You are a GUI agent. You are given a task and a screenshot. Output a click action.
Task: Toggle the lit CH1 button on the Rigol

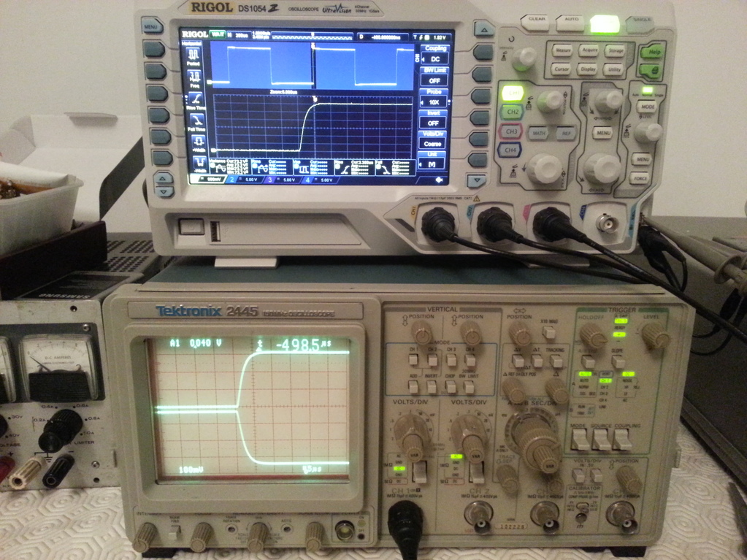pyautogui.click(x=512, y=93)
